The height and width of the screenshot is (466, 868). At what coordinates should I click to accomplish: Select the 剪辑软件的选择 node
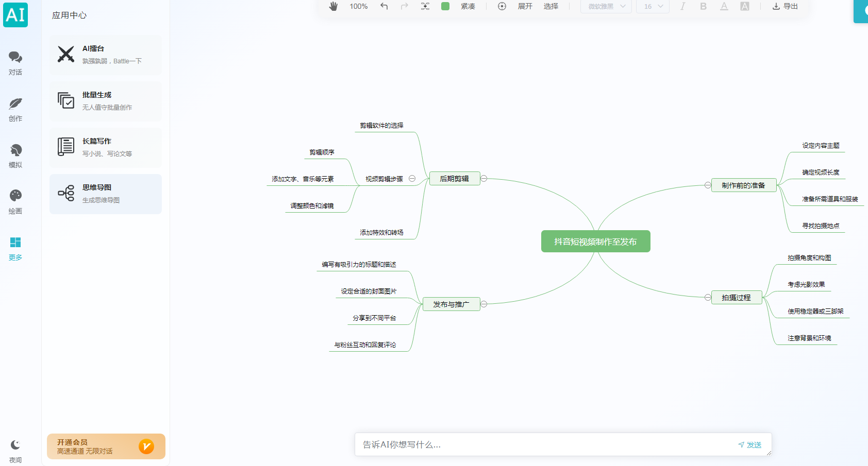pos(382,126)
